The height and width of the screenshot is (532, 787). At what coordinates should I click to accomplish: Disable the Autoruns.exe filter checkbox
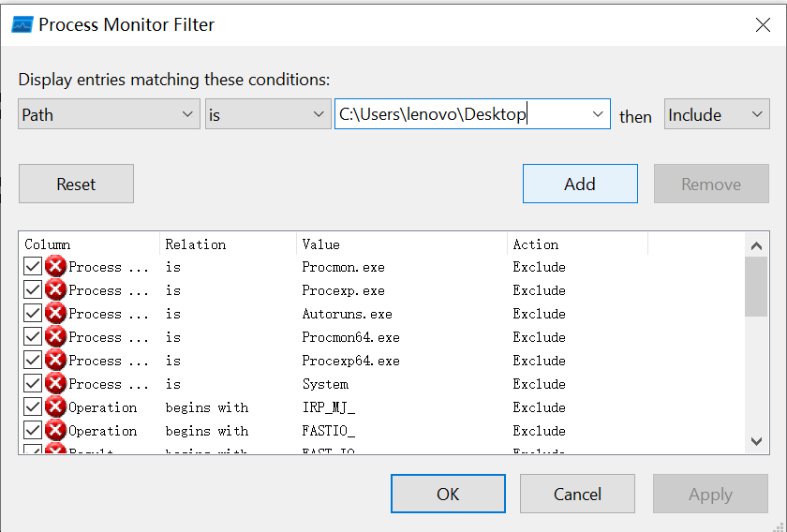coord(33,314)
